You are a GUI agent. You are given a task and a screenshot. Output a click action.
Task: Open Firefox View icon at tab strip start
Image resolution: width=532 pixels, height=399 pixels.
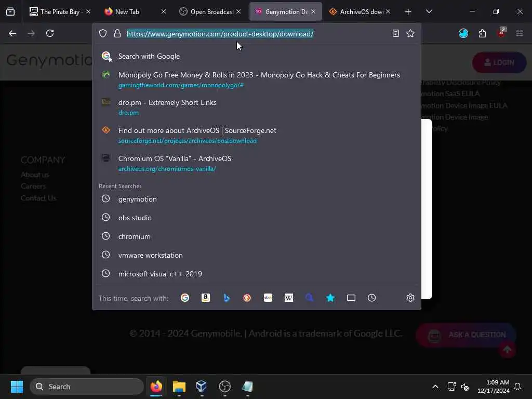(x=10, y=12)
